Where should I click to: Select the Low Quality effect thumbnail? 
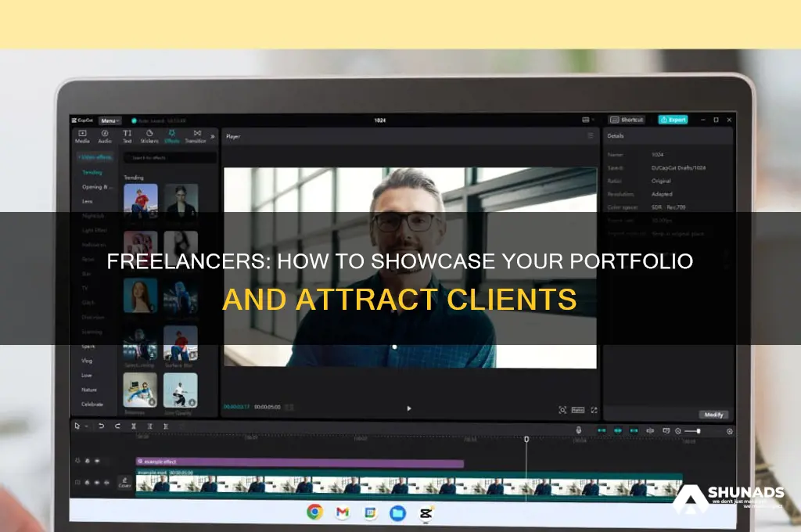tap(181, 390)
